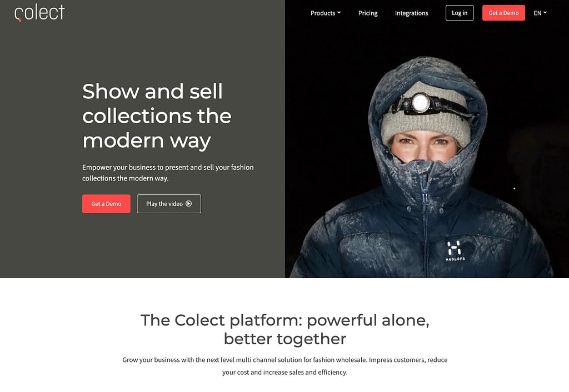Click the Haglöfs logo on jacket
This screenshot has width=569, height=392.
(x=455, y=250)
